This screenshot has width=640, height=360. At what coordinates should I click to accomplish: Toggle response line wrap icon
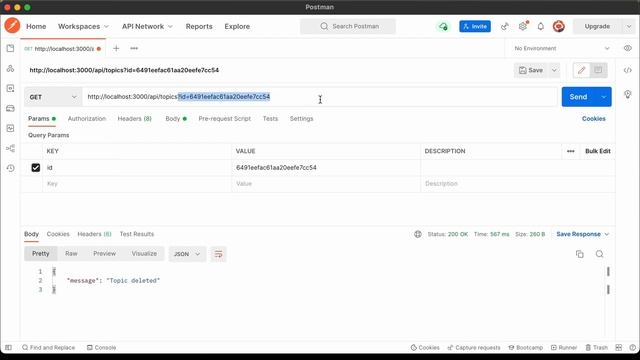pyautogui.click(x=218, y=254)
